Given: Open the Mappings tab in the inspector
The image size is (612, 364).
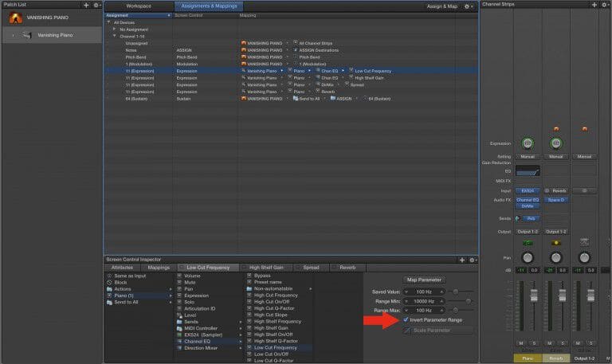Looking at the screenshot, I should pos(159,268).
